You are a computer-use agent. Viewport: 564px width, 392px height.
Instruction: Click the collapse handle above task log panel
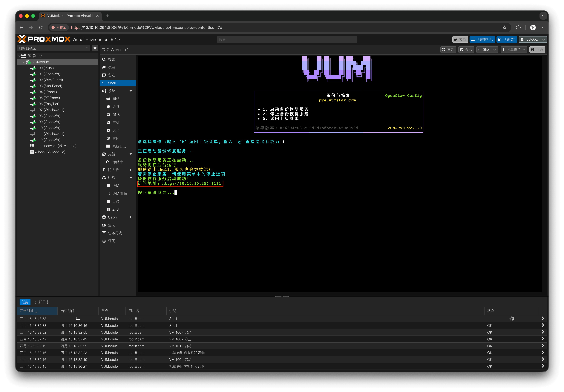tap(282, 296)
